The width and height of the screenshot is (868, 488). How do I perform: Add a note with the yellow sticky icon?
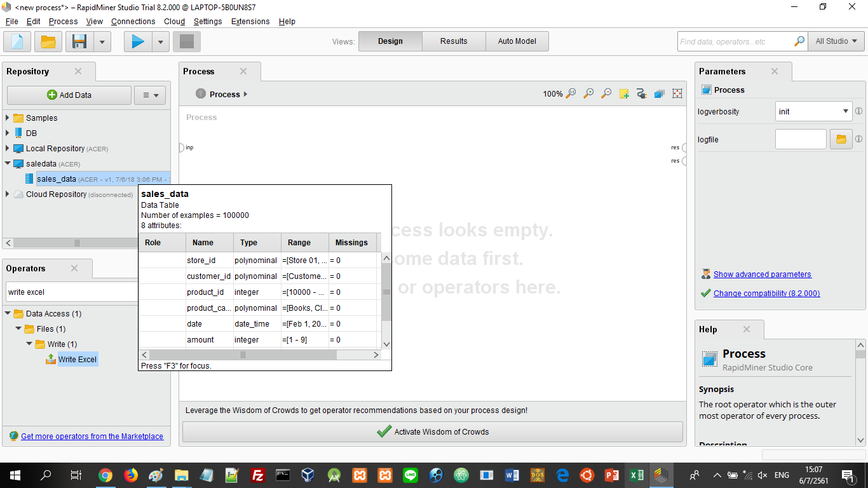(x=624, y=93)
